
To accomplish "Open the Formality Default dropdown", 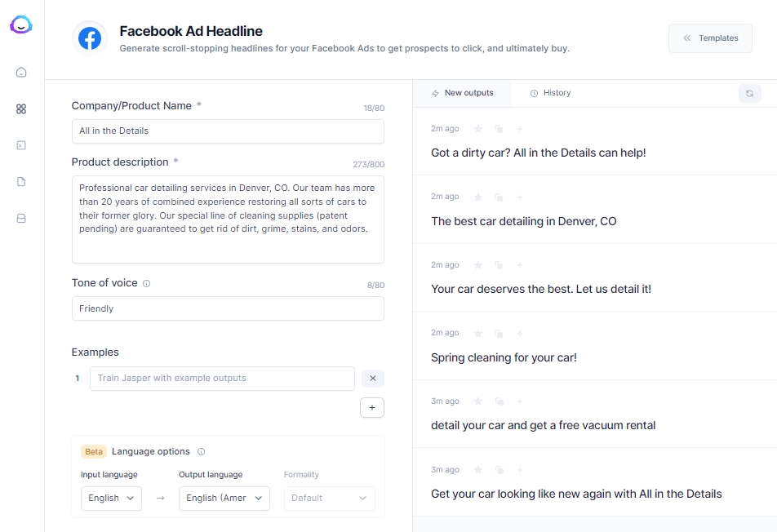I will [330, 498].
